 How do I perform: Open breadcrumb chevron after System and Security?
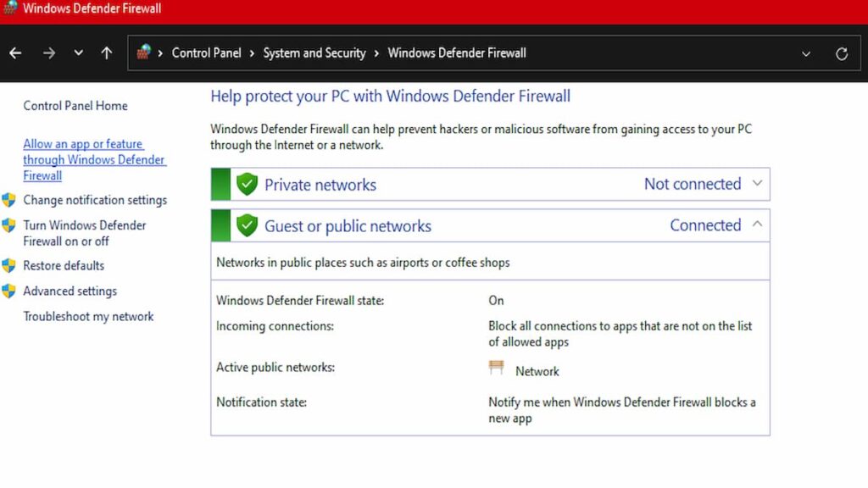(376, 53)
